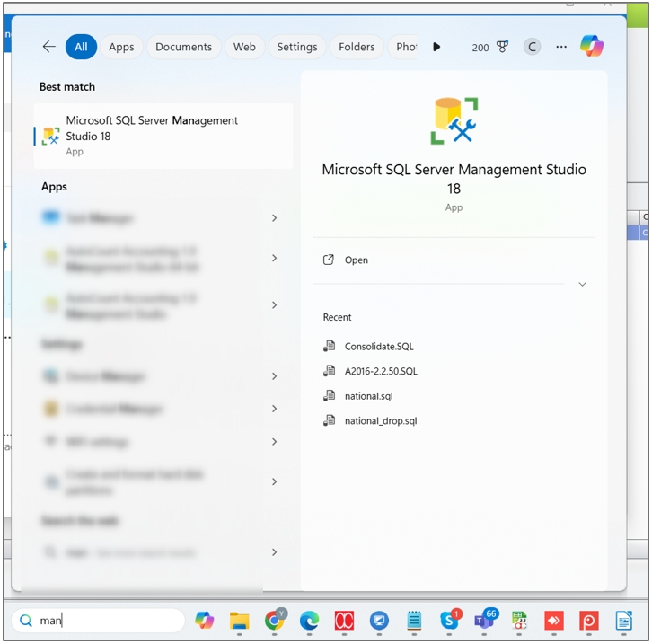Open the 200 rewards points trophy
652x644 pixels.
click(x=489, y=47)
